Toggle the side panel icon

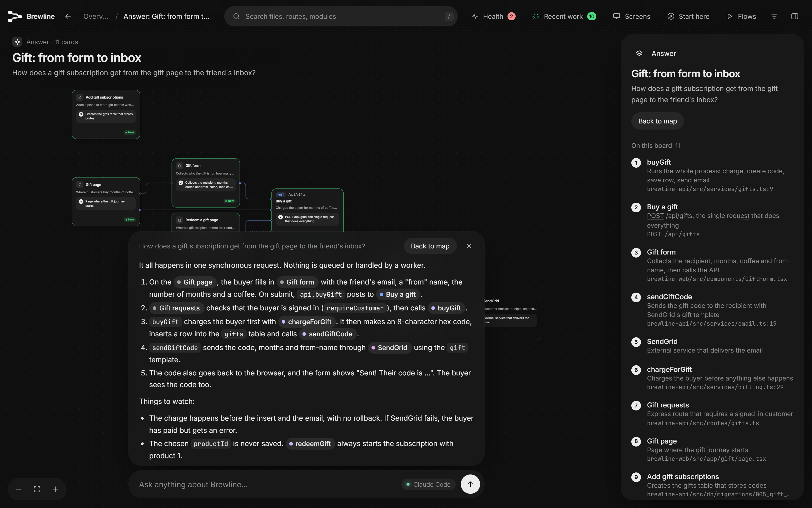794,16
